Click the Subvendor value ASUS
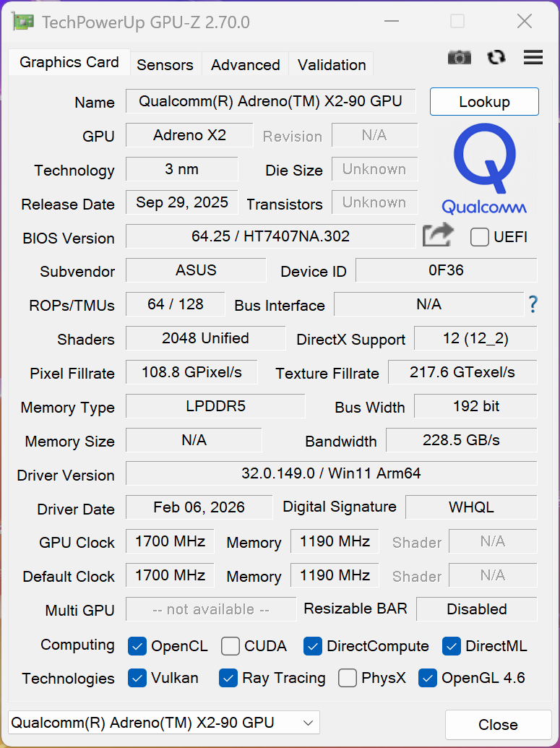 pos(196,270)
